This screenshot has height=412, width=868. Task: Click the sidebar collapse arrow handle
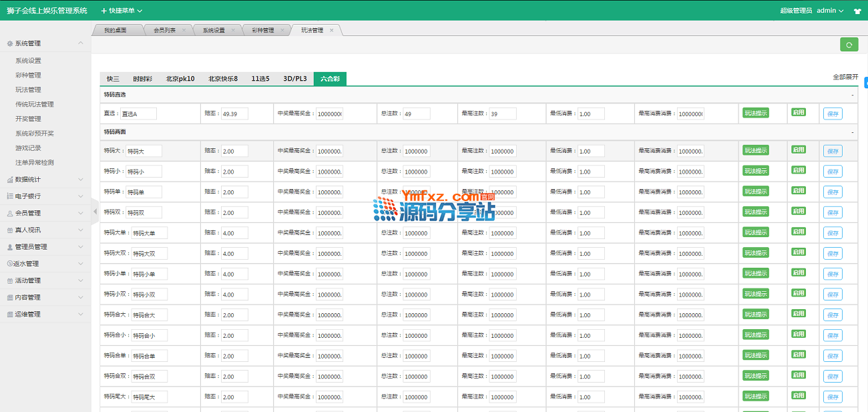click(95, 212)
